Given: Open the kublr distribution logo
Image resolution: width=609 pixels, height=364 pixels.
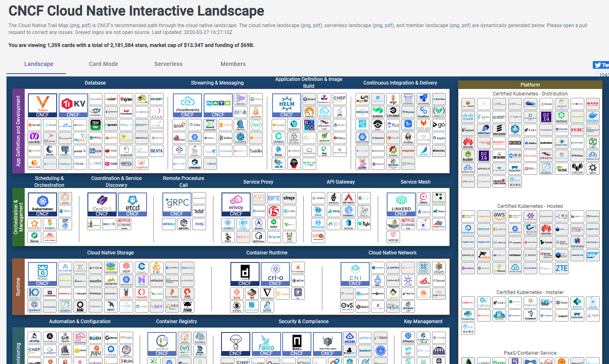Looking at the screenshot, I should [x=468, y=155].
